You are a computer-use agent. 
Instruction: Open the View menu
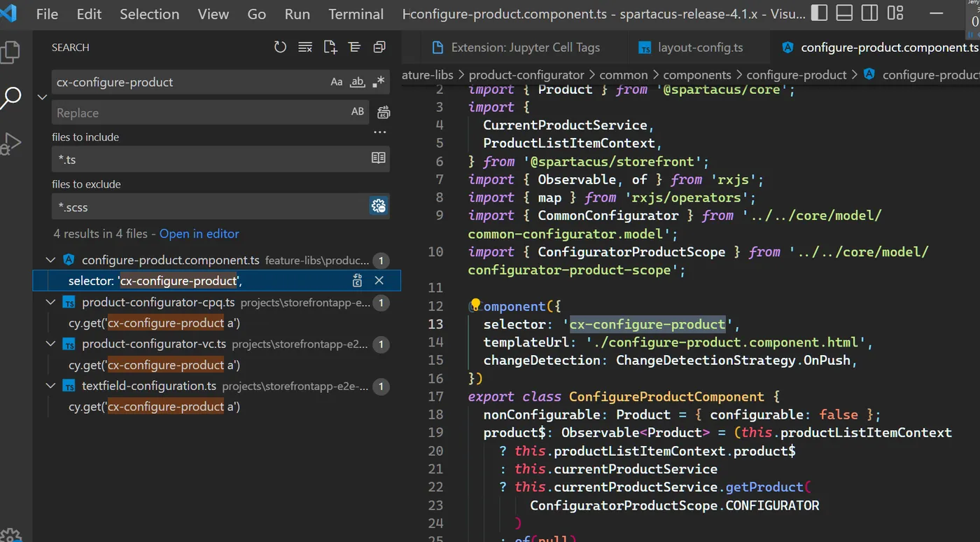click(x=213, y=14)
